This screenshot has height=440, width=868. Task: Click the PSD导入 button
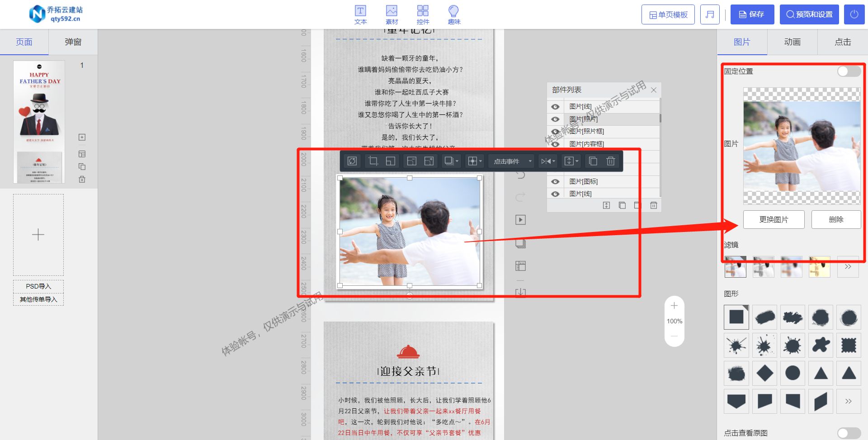(38, 286)
